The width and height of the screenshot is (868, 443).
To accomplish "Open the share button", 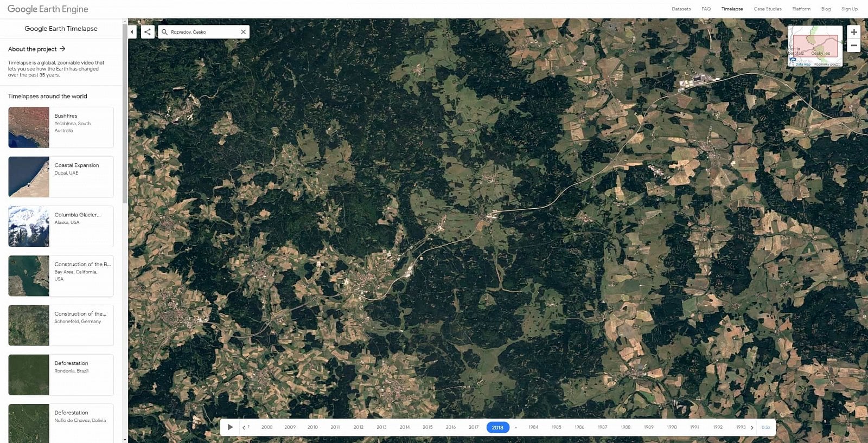I will [x=148, y=32].
